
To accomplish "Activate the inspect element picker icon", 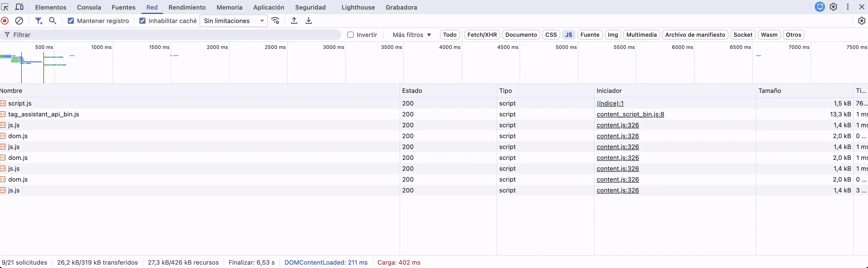I will click(5, 7).
